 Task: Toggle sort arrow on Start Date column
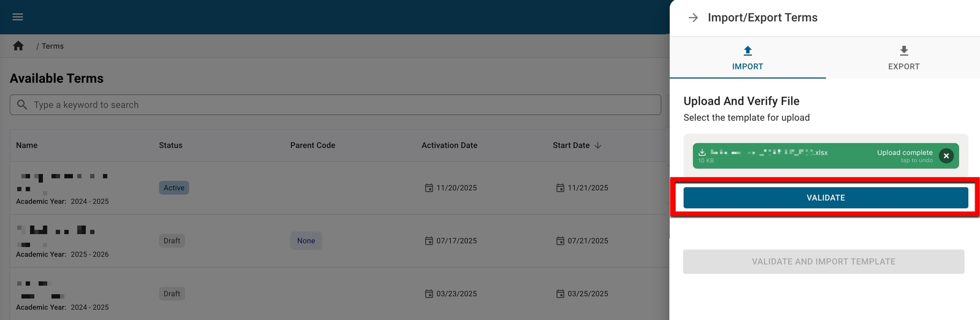(x=598, y=145)
